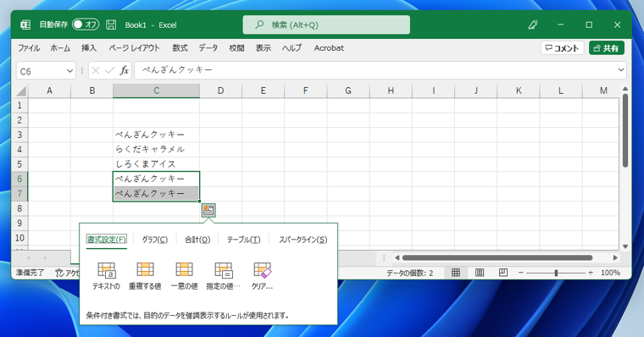Click the horizontal scroll left arrow
This screenshot has height=337, width=644.
[397, 257]
